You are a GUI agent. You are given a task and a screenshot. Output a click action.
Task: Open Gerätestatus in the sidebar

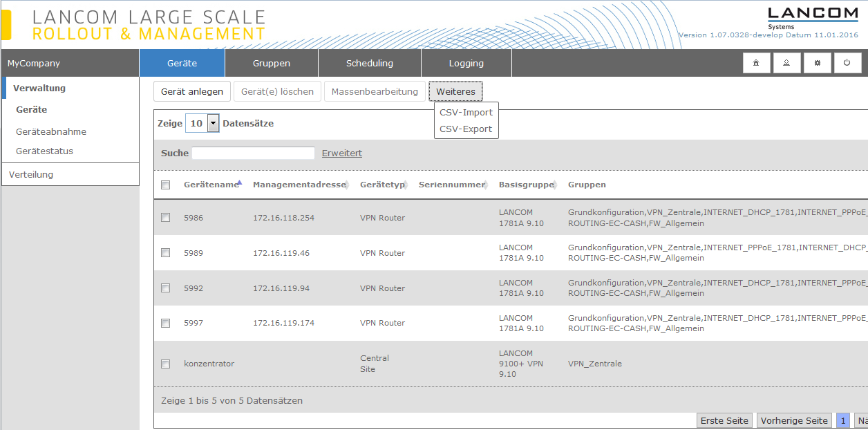pyautogui.click(x=44, y=151)
